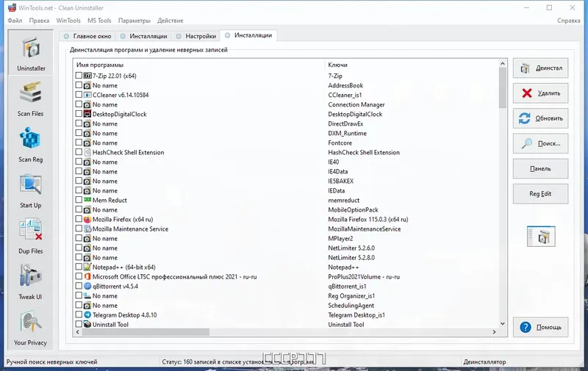Select the NetLimiter 5.2.6.0 key entry
This screenshot has height=371, width=588.
351,248
